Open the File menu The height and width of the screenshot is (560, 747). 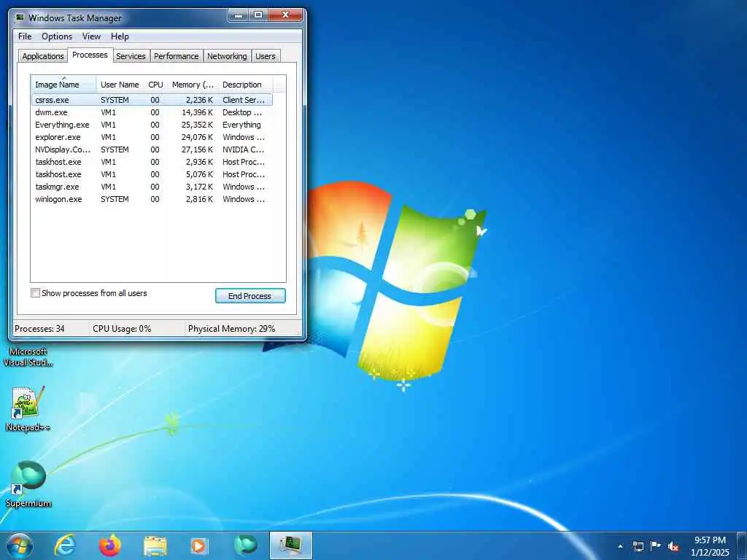pos(25,36)
